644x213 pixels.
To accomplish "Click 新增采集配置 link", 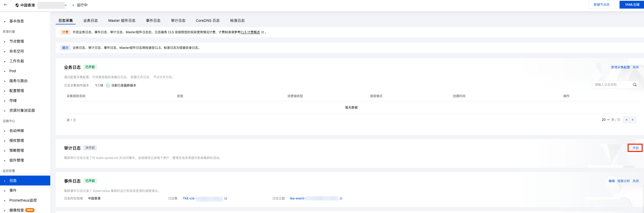I will coord(620,67).
